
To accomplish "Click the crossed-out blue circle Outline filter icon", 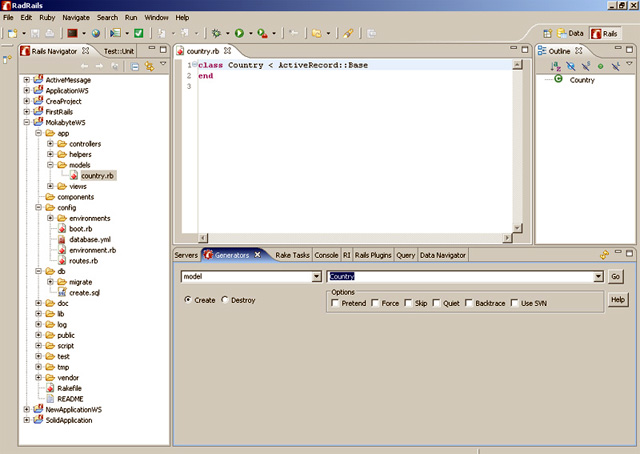I will pyautogui.click(x=571, y=66).
